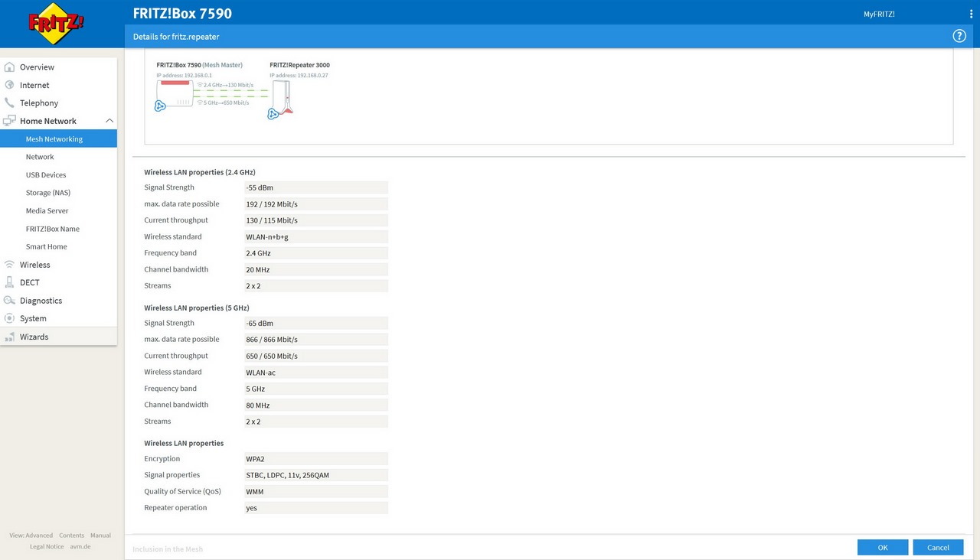Click the OK button

[x=883, y=547]
